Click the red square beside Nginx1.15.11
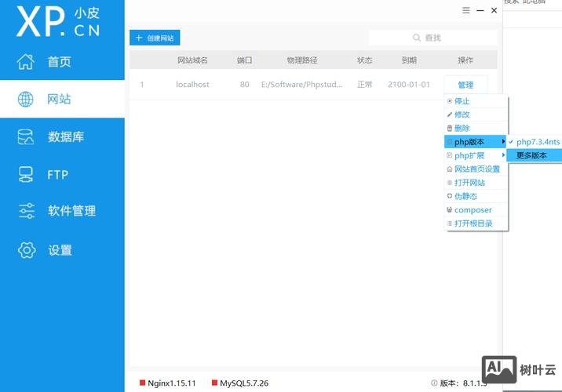The width and height of the screenshot is (562, 392). click(x=142, y=383)
